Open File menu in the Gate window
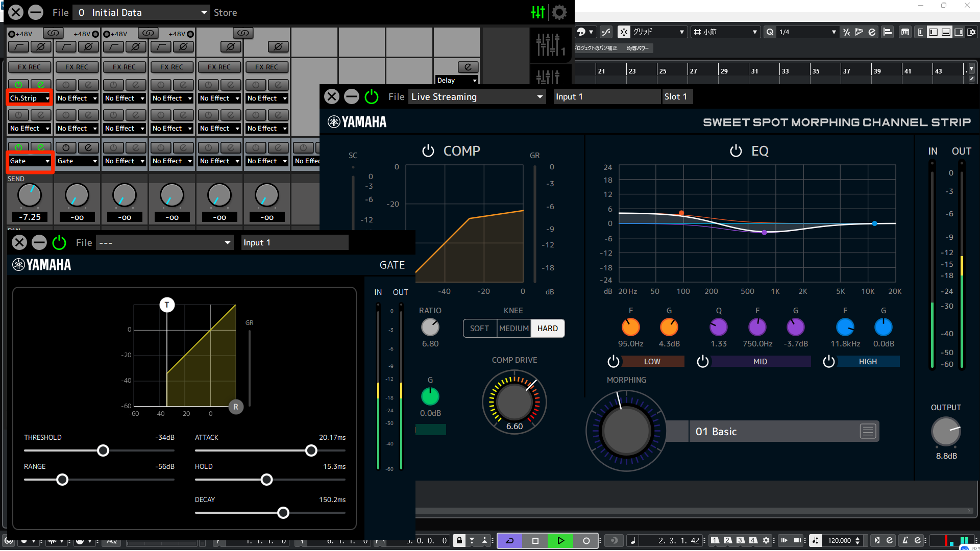This screenshot has height=551, width=980. click(84, 242)
